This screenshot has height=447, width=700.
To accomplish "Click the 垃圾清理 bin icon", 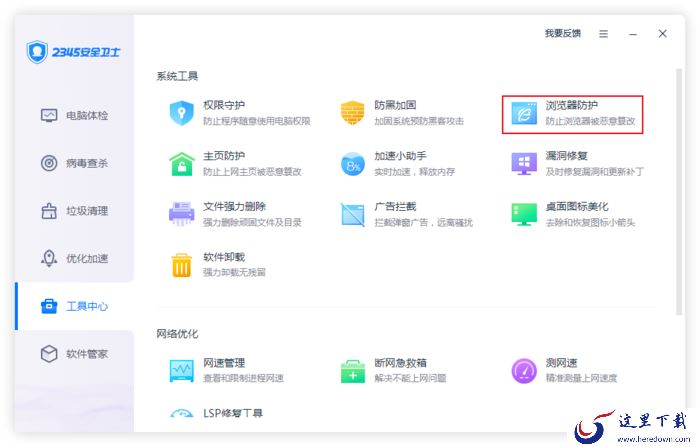I will pos(49,211).
